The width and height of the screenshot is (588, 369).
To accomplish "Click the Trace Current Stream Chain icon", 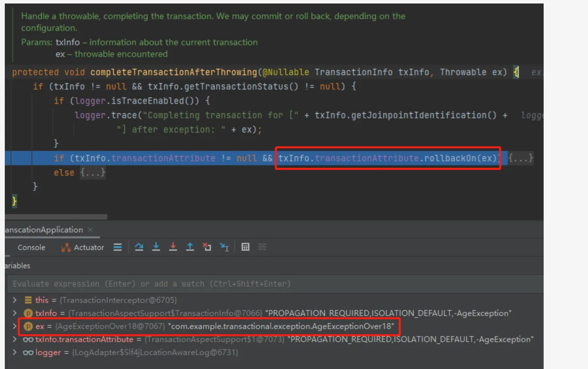I will 262,247.
